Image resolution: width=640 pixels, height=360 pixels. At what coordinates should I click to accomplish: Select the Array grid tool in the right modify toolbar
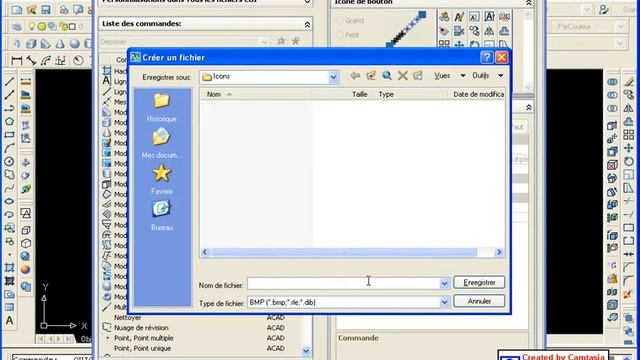point(629,135)
